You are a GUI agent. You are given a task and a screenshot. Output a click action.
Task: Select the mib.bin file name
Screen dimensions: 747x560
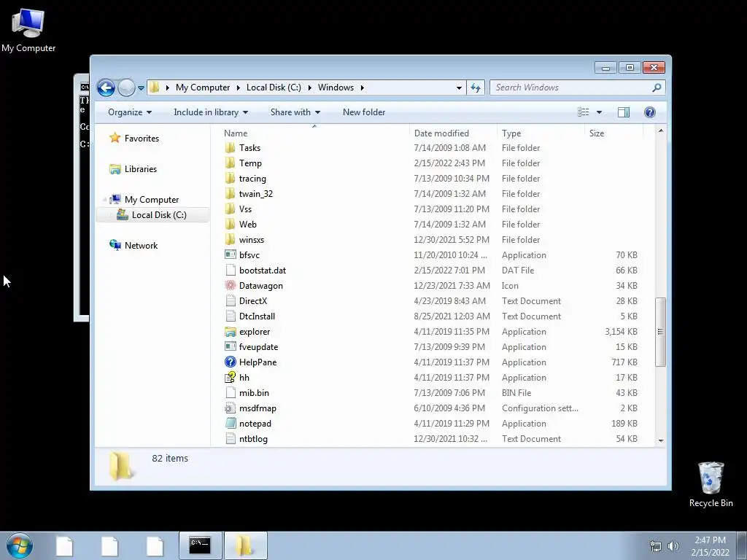254,393
